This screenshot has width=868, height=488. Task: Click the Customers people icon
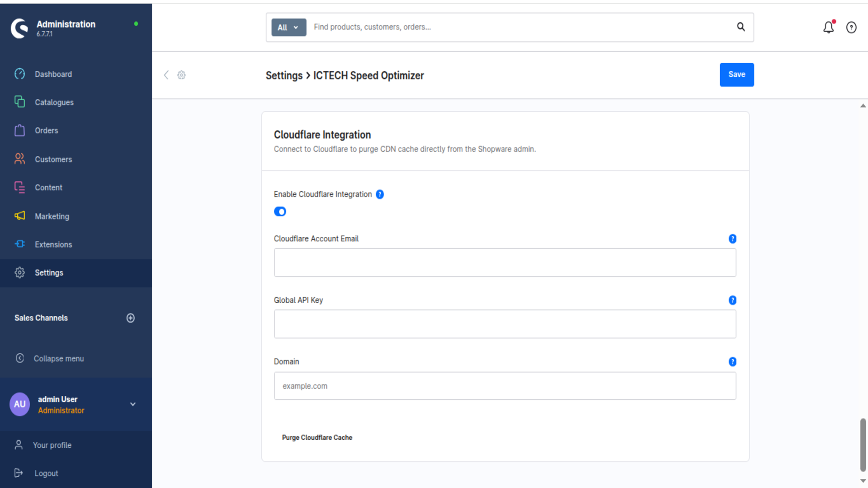click(x=19, y=159)
